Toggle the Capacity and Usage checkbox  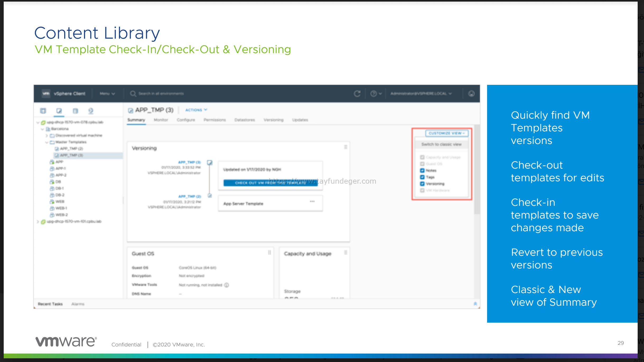coord(422,157)
